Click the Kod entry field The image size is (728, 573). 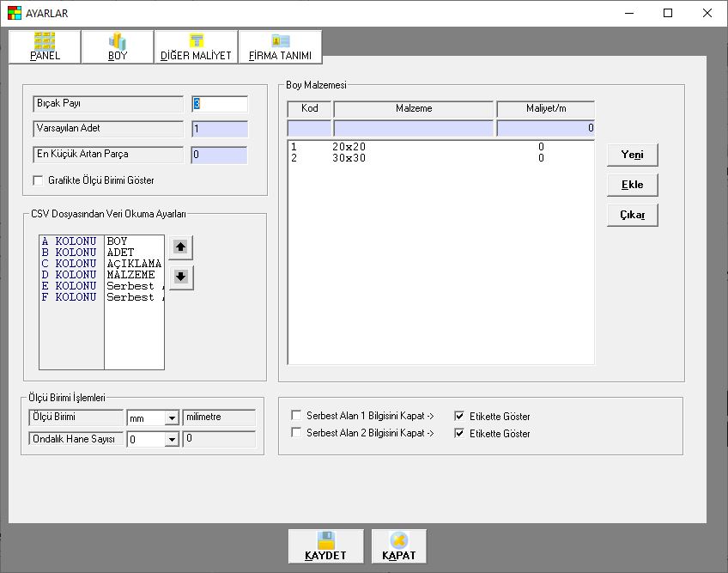click(x=310, y=128)
